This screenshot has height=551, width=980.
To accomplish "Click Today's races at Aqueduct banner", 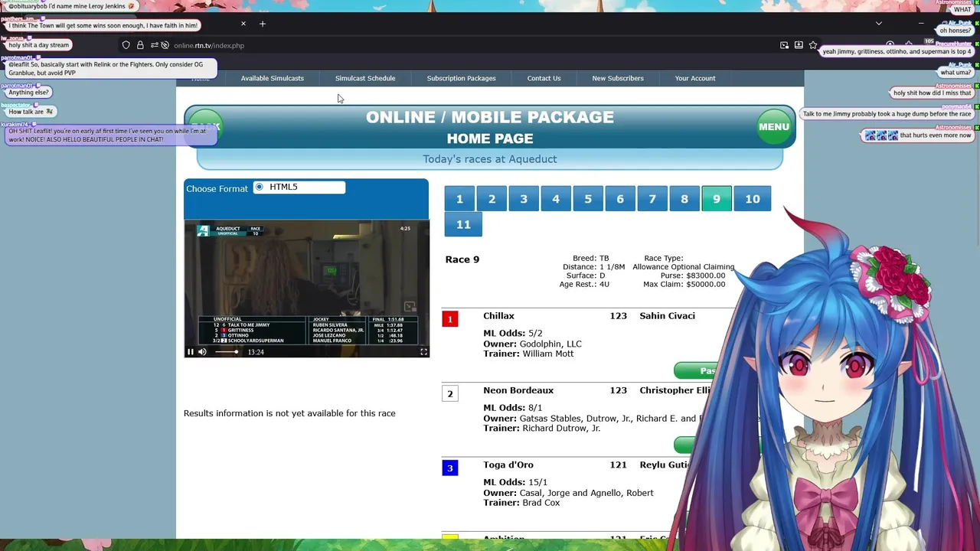I will pos(490,159).
